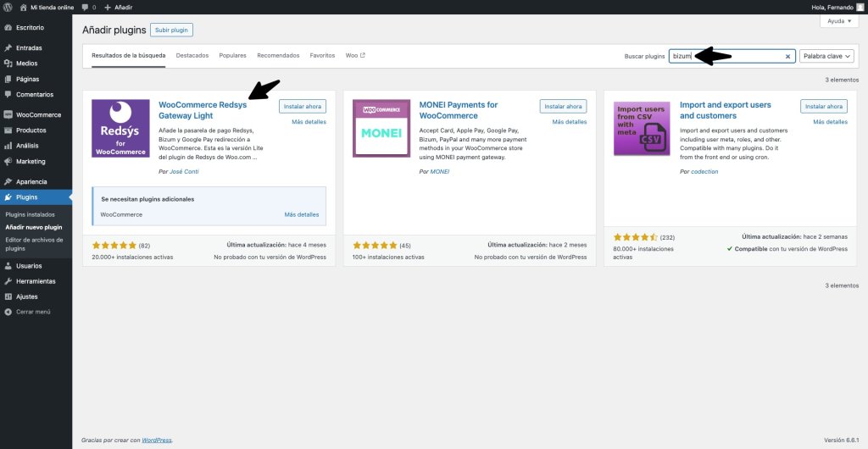Visit the Mi tienda online site link
Image resolution: width=868 pixels, height=449 pixels.
[47, 7]
